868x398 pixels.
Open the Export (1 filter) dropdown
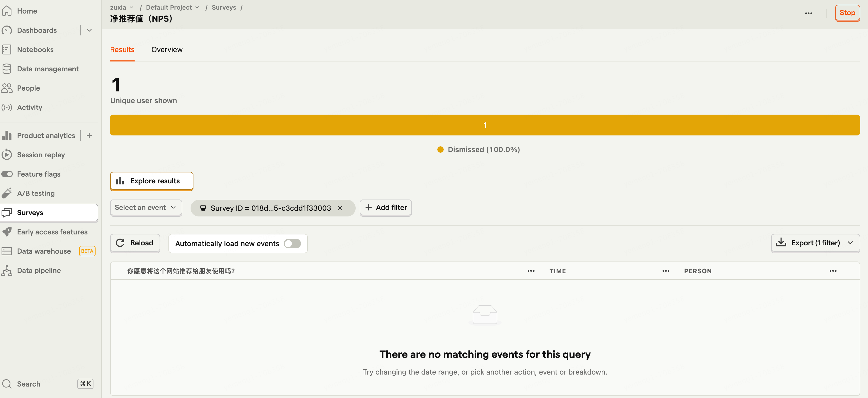815,243
